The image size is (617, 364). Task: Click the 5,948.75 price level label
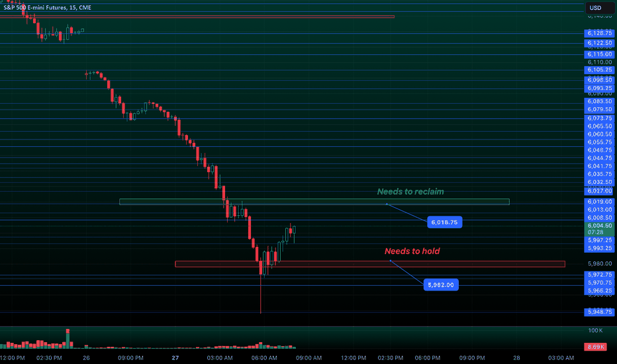pos(600,312)
